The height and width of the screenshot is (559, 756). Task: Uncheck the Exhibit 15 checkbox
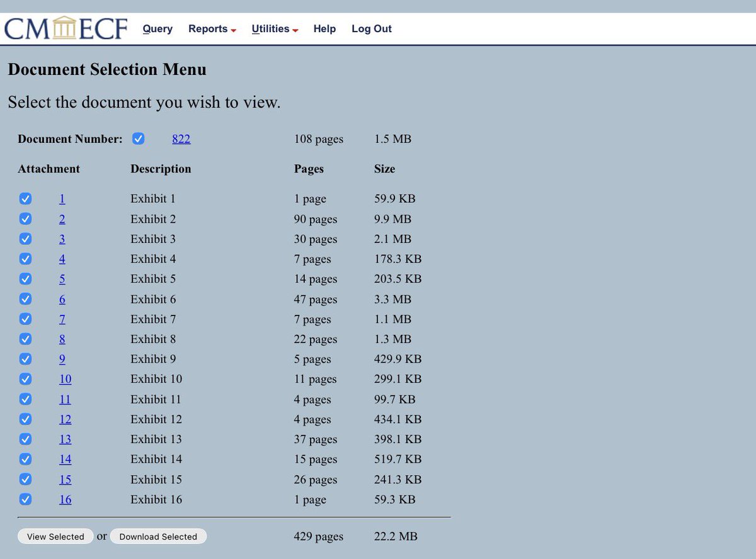[x=25, y=479]
